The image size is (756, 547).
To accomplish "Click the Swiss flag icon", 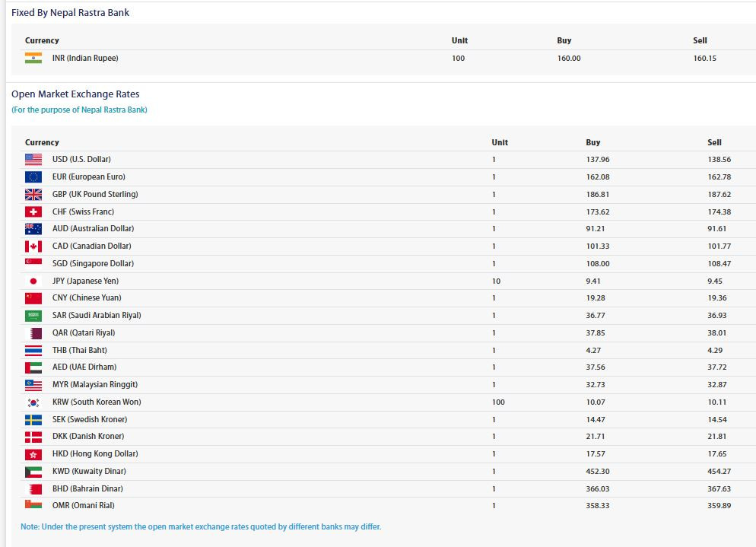I will (x=33, y=211).
